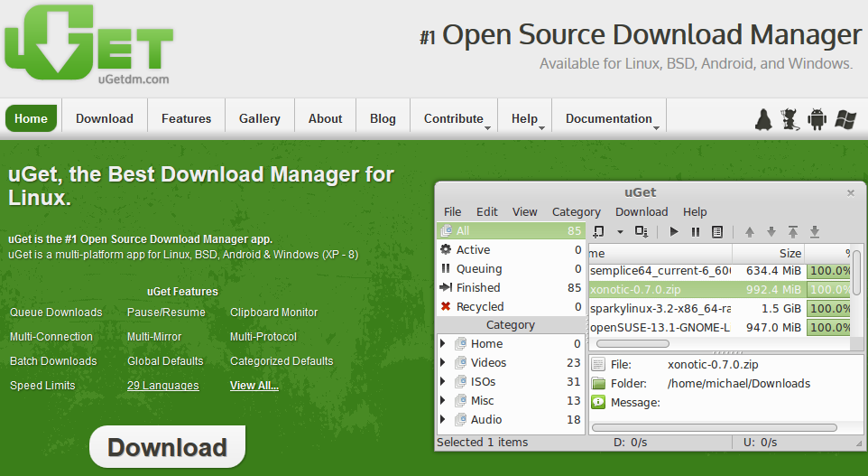Click the move down arrow in uGet toolbar
Screen dimensions: 868x476
pyautogui.click(x=771, y=231)
